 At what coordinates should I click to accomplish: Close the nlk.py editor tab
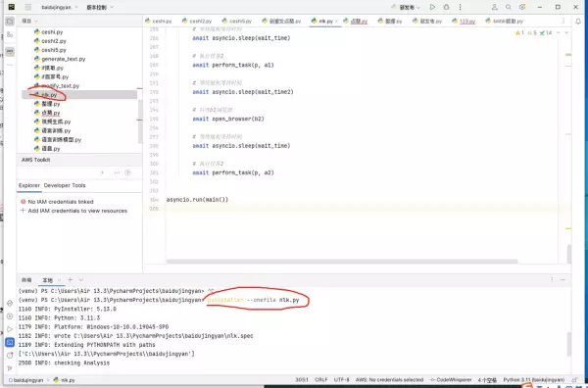coord(336,21)
